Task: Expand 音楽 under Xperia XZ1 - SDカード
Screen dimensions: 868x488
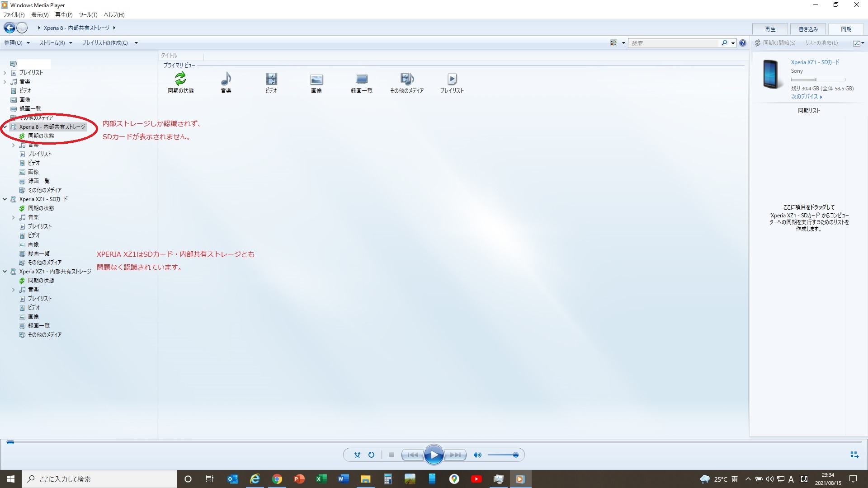Action: [x=13, y=217]
